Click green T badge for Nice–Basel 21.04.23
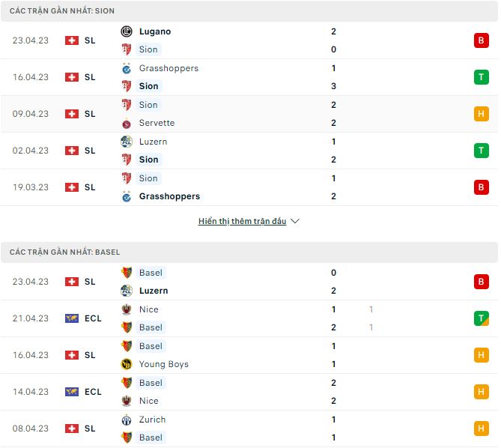The image size is (501, 448). click(481, 318)
